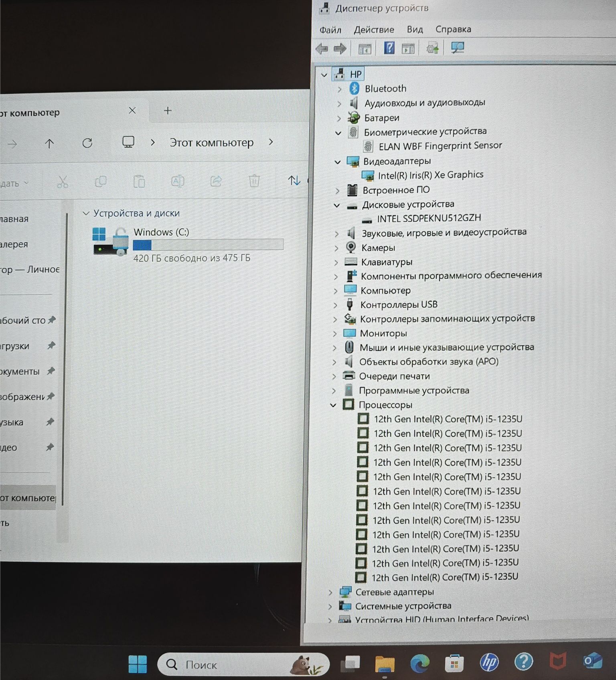The image size is (616, 680).
Task: Click the Explorer Delete trash icon
Action: pos(254,181)
